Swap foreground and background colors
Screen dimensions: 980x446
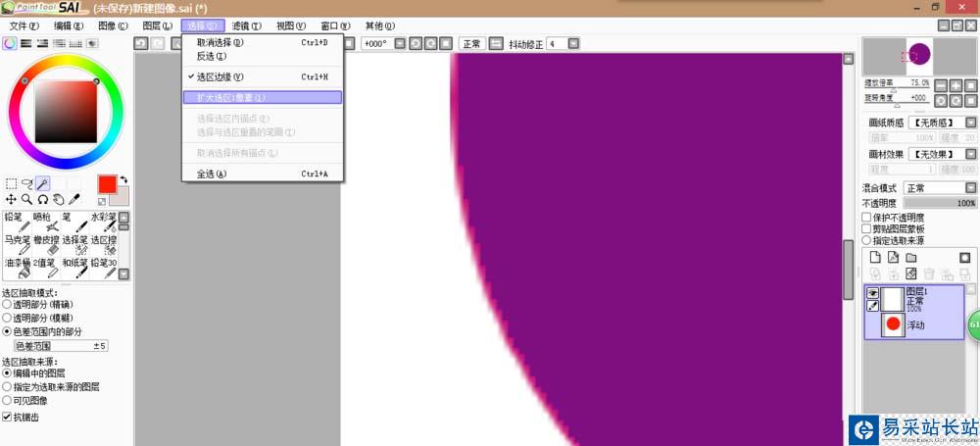coord(123,179)
